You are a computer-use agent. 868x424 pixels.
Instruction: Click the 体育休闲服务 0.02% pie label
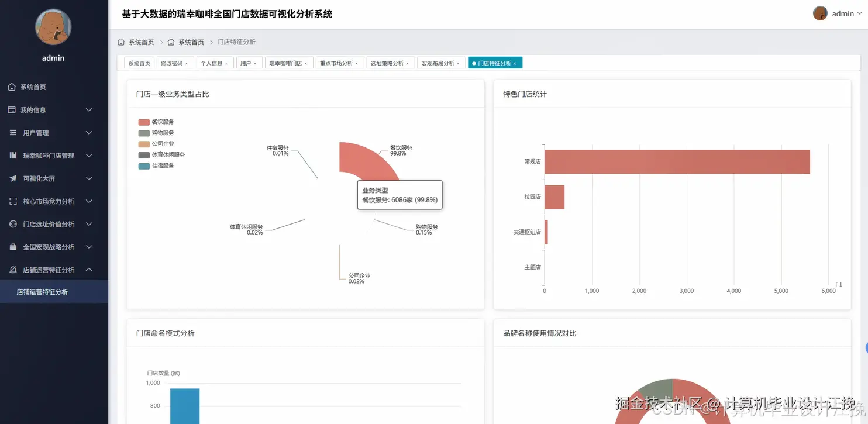(x=246, y=229)
